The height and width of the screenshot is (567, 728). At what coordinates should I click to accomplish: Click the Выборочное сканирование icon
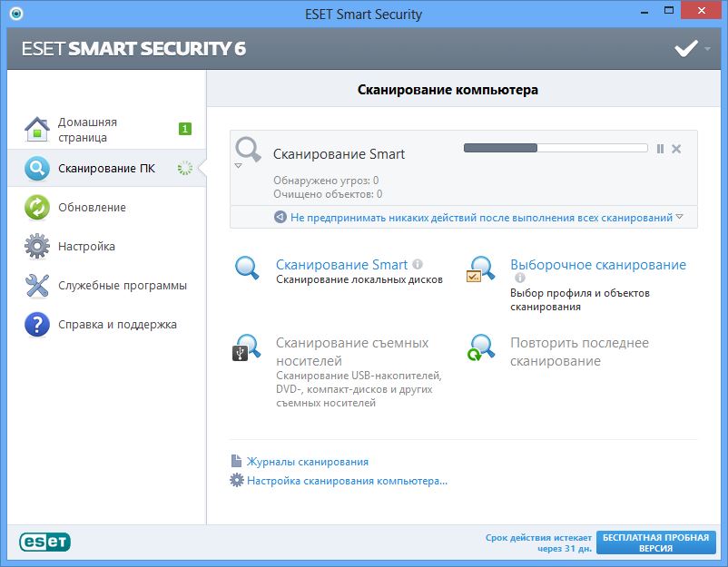pos(481,270)
